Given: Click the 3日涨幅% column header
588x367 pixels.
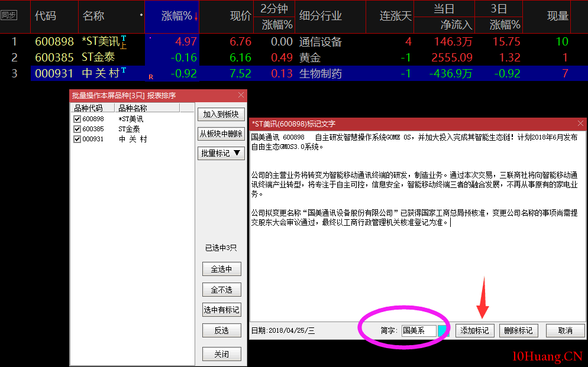Looking at the screenshot, I should click(x=499, y=17).
